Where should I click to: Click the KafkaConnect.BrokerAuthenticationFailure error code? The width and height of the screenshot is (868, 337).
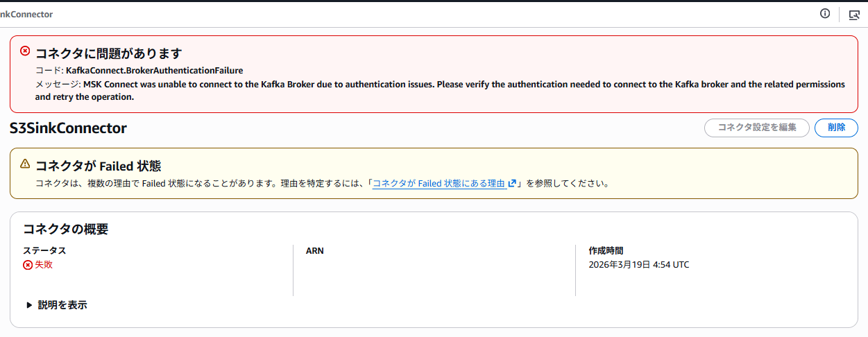154,70
